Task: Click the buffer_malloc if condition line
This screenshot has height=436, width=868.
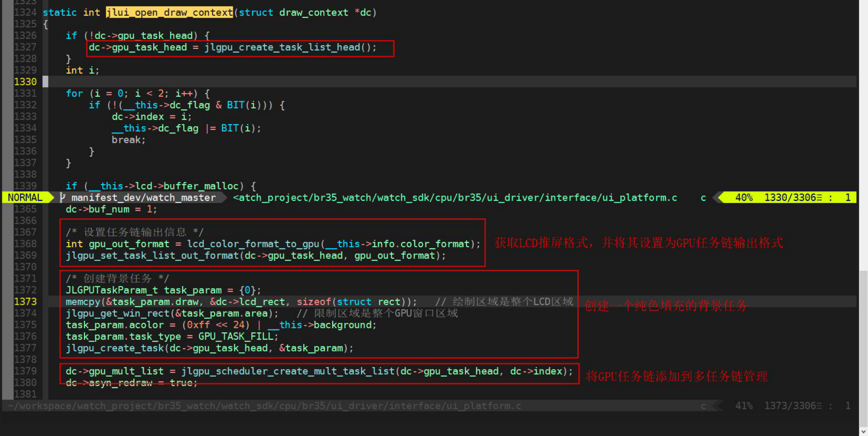Action: click(x=161, y=186)
